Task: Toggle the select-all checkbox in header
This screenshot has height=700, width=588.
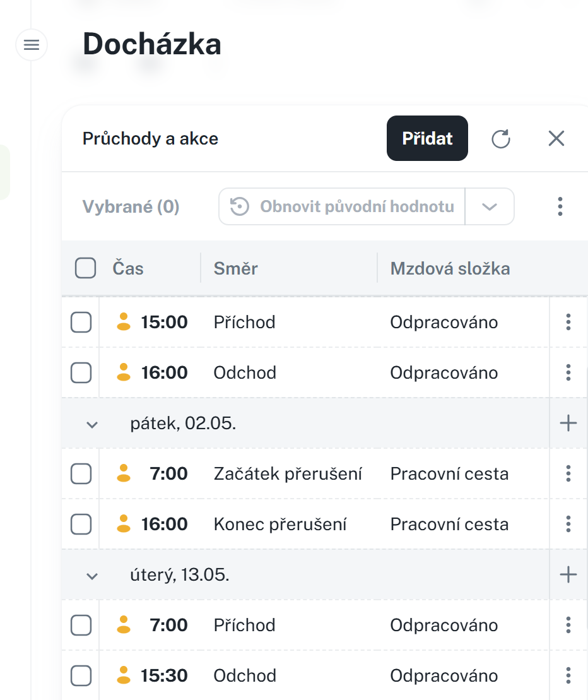Action: (x=85, y=269)
